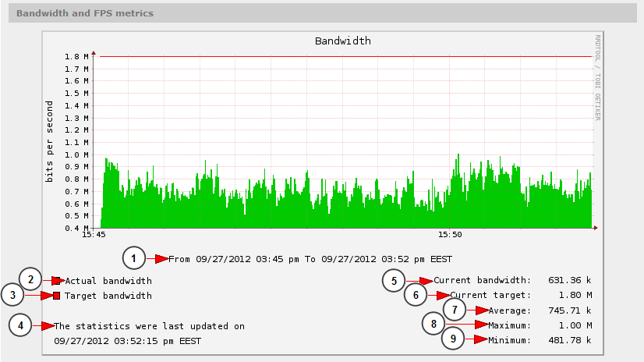Click the 481.78 k minimum value

pos(570,340)
